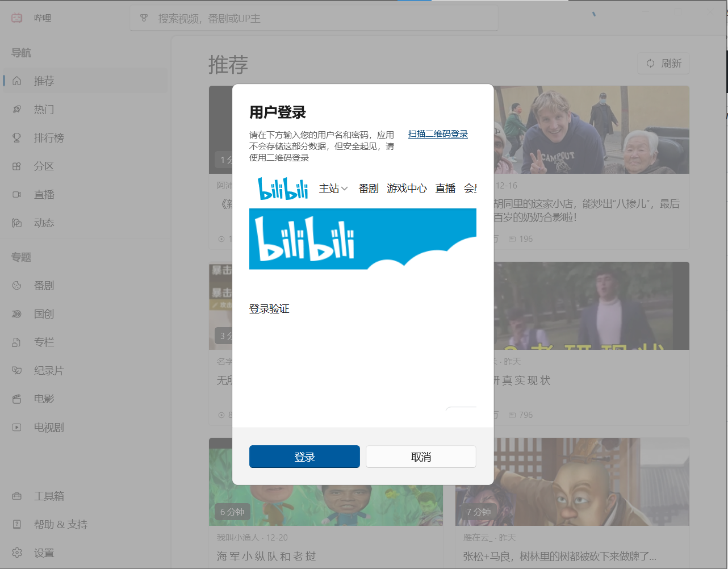The width and height of the screenshot is (728, 569).
Task: Select the 热门 flame icon in sidebar
Action: [17, 109]
